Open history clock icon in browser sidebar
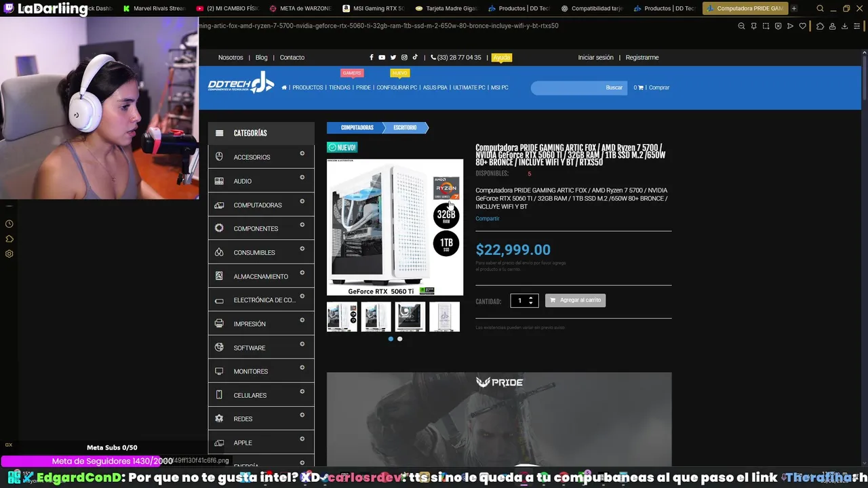 [9, 224]
